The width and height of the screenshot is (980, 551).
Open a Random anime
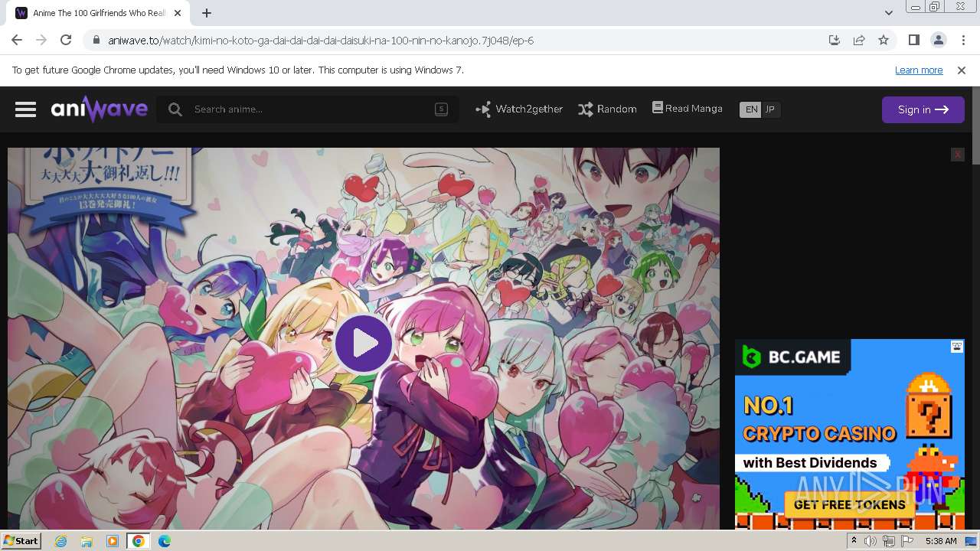pyautogui.click(x=607, y=109)
